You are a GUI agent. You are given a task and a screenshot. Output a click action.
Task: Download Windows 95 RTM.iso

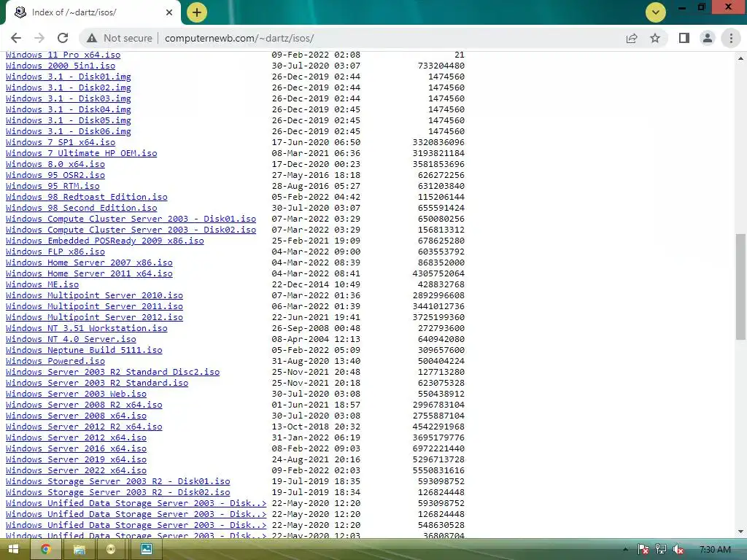pos(53,186)
